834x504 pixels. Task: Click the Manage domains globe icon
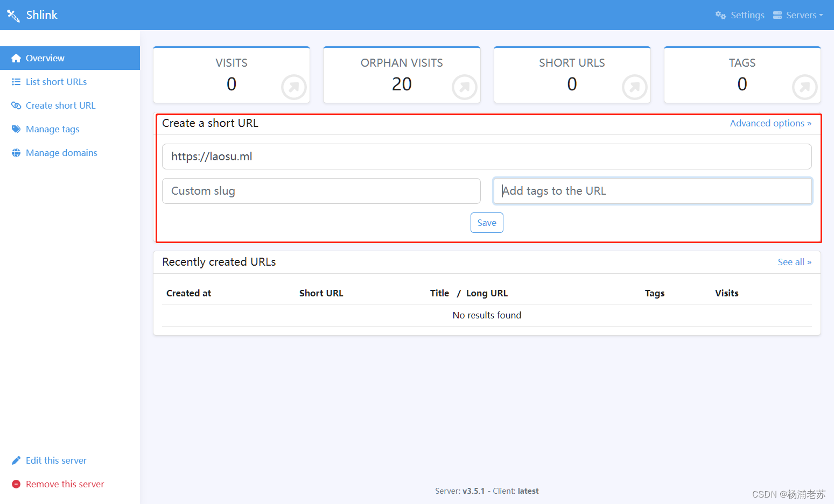16,153
